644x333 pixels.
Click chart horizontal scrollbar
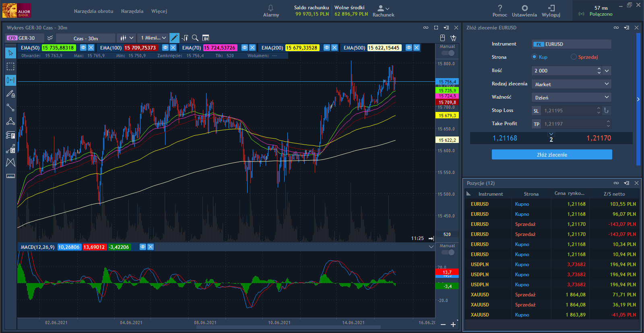[x=289, y=327]
